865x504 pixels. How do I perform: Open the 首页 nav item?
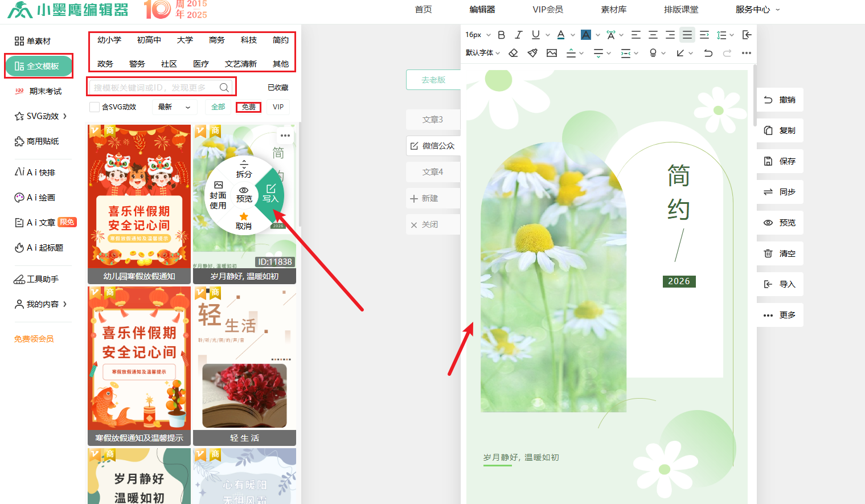point(423,10)
